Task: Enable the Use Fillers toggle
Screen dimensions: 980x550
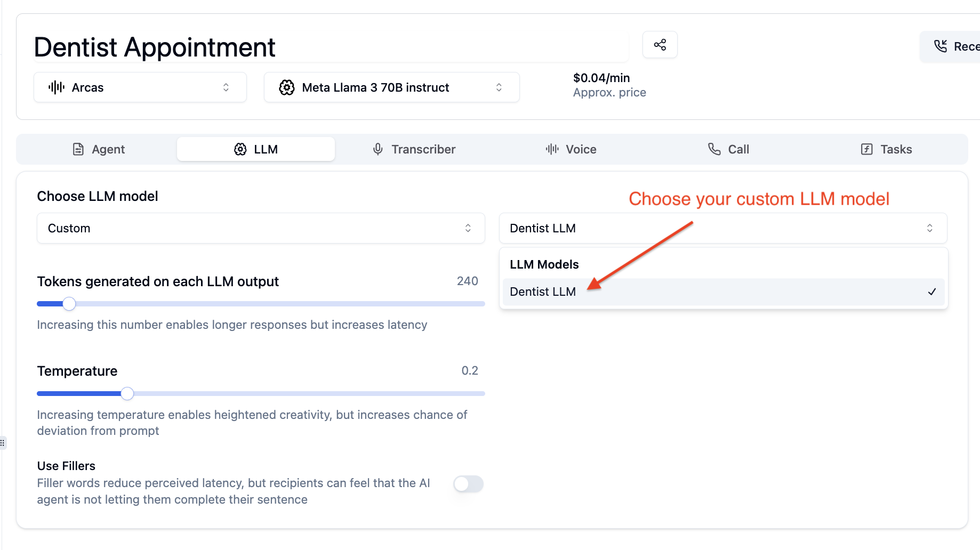Action: [468, 484]
